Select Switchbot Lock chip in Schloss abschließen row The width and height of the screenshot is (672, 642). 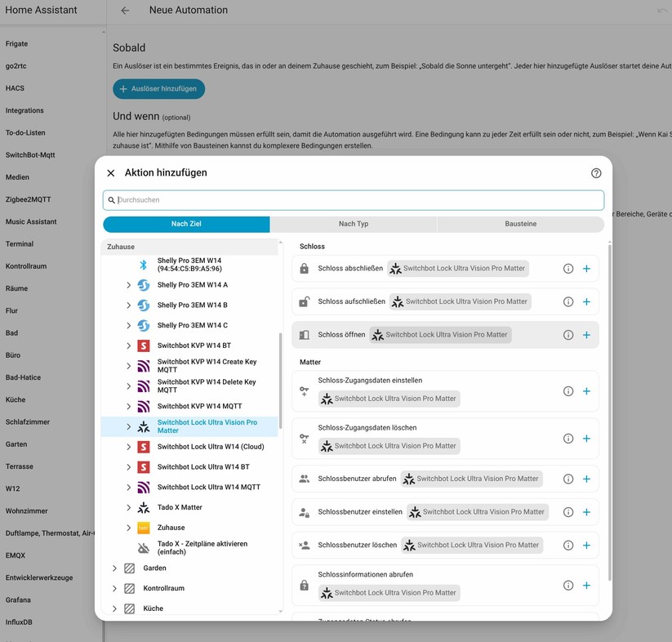point(458,269)
